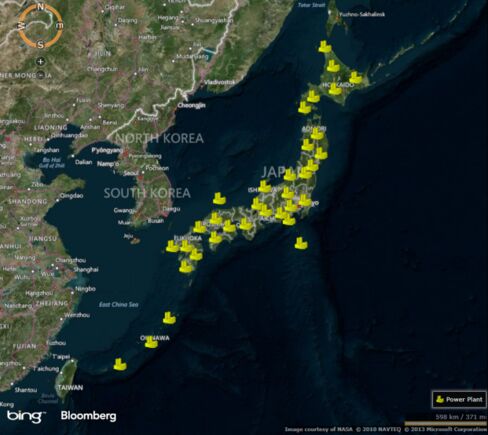Click the power plant over the Hokkaido label
This screenshot has height=435, width=488.
coord(335,89)
